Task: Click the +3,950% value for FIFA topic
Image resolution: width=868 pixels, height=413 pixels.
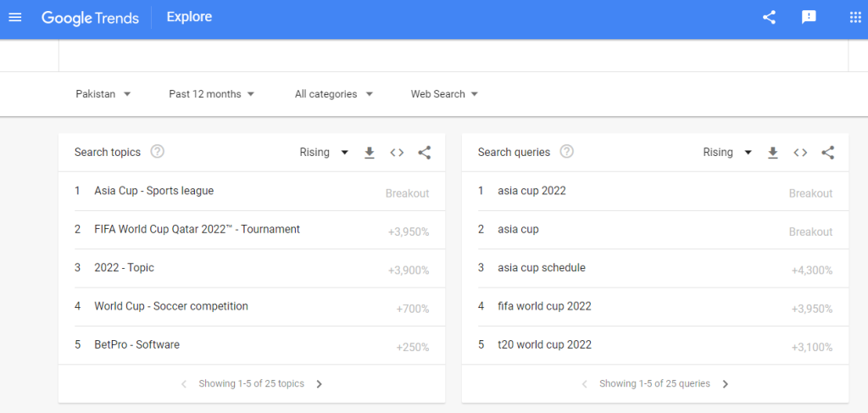Action: (x=409, y=232)
